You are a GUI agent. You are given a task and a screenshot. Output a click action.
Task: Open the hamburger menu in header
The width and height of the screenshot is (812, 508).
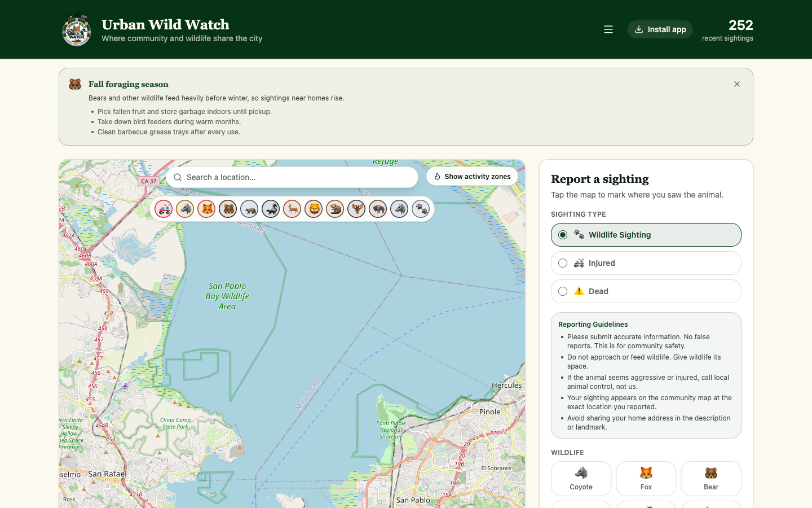608,29
